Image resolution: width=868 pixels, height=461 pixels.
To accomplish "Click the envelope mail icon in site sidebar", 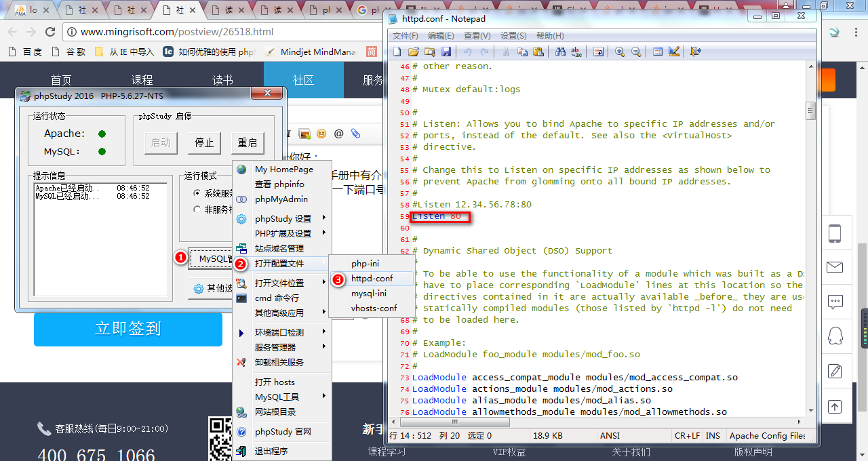I will 835,267.
